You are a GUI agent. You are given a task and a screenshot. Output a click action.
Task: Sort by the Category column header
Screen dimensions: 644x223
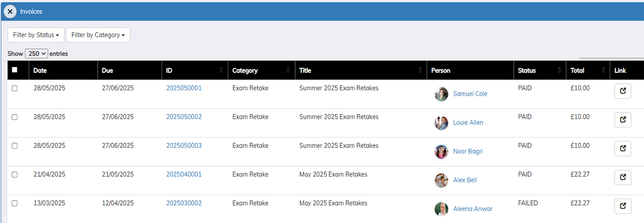coord(245,70)
